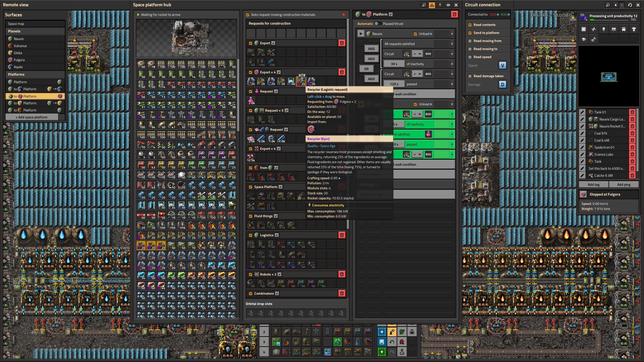Viewport: 644px width, 362px height.
Task: Open the comparator dropdown in the Circuit condition above 120 s passed
Action: point(417,74)
